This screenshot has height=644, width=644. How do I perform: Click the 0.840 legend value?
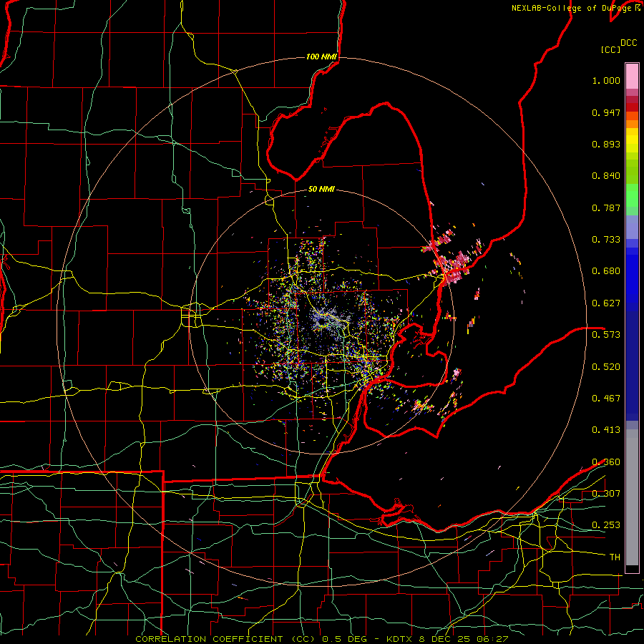[x=606, y=176]
